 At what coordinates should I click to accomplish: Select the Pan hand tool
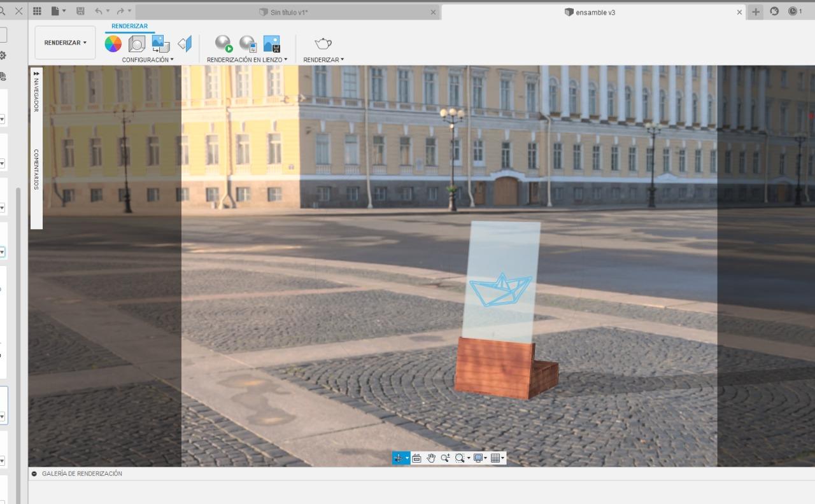click(431, 458)
